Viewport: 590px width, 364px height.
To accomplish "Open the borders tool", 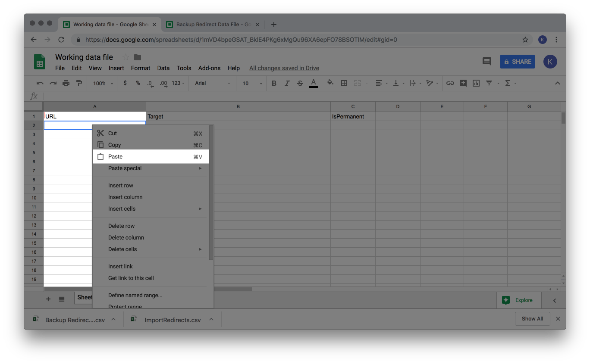I will point(344,83).
